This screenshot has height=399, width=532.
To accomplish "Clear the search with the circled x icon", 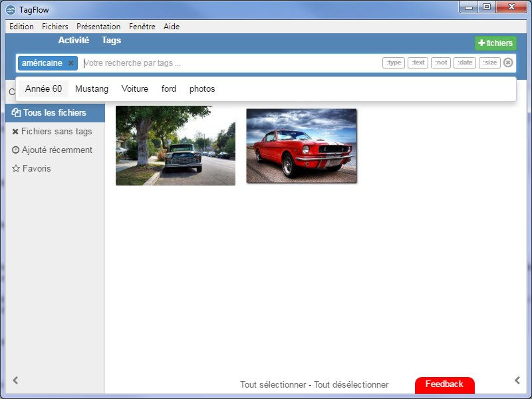I will pos(508,63).
